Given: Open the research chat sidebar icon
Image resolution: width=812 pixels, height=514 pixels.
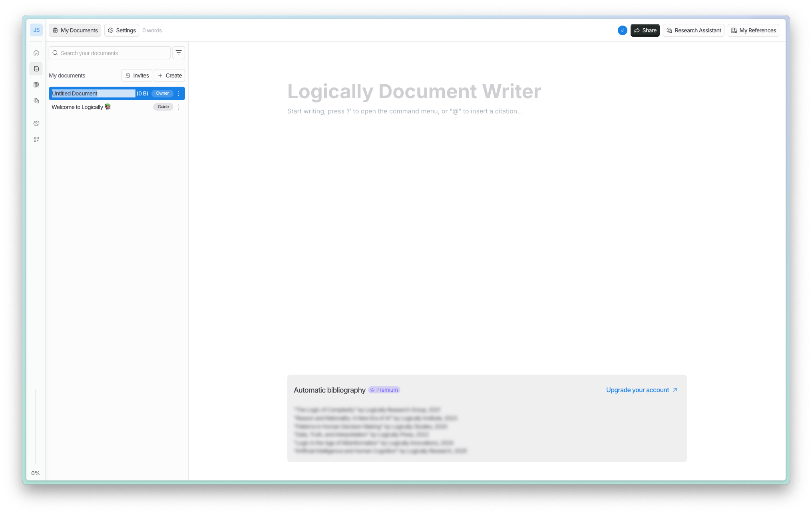Looking at the screenshot, I should [x=36, y=101].
